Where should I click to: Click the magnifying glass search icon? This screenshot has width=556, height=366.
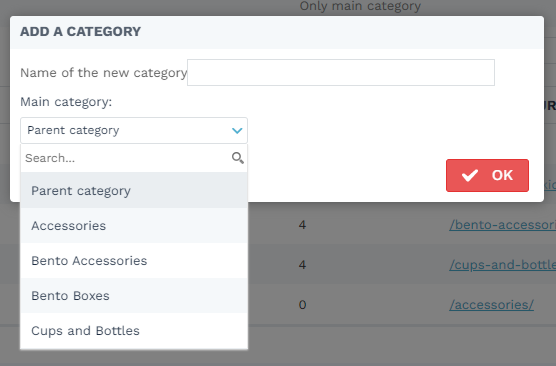point(238,158)
